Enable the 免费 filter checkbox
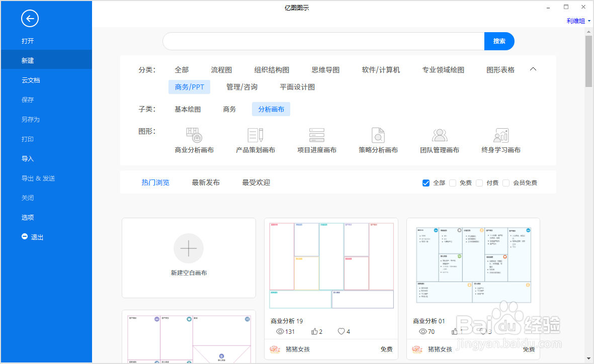Screen dimensions: 594x364 pos(453,183)
